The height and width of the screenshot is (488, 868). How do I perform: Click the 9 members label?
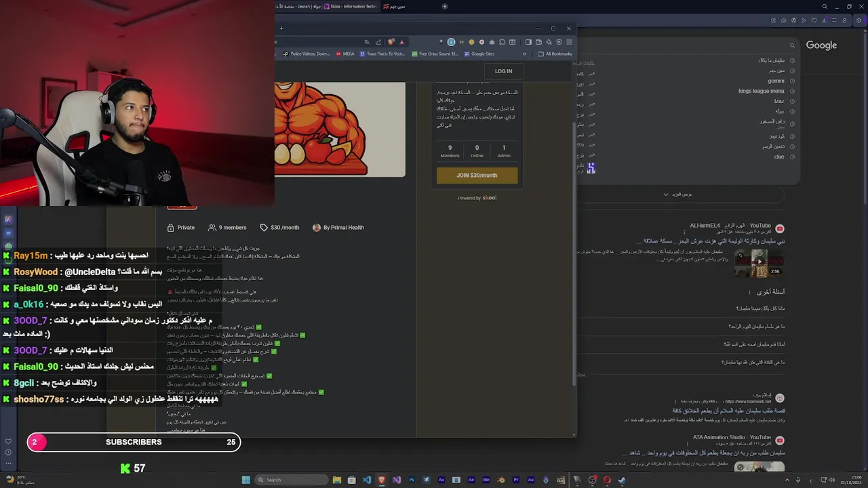point(227,228)
